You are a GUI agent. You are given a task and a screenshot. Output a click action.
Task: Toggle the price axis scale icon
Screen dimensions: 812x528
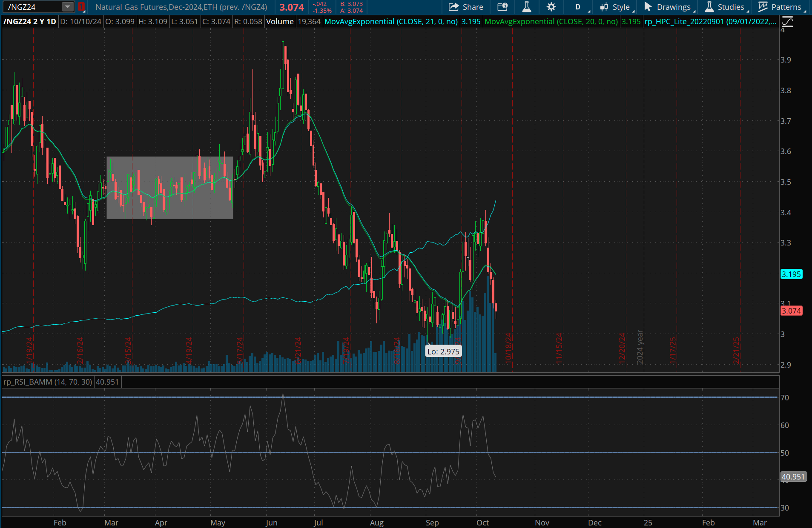click(787, 22)
